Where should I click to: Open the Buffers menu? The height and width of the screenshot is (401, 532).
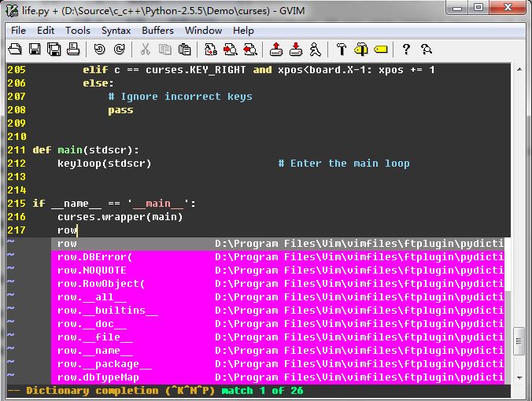[158, 30]
